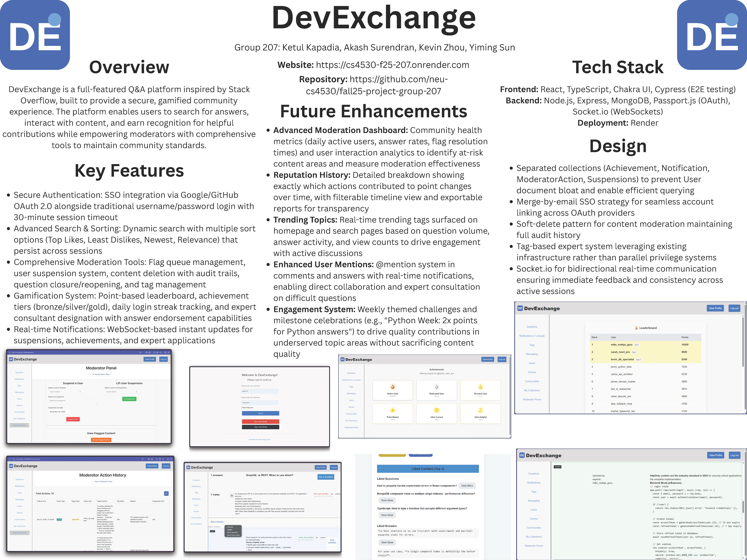
Task: Click the DE logo in the Moderator Panel screenshot header
Action: point(11,359)
